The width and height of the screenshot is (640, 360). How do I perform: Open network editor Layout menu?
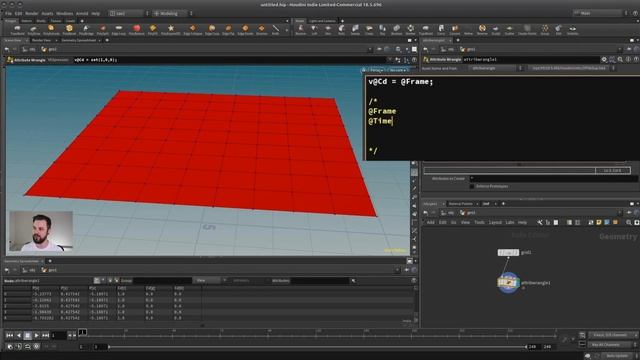pos(495,222)
